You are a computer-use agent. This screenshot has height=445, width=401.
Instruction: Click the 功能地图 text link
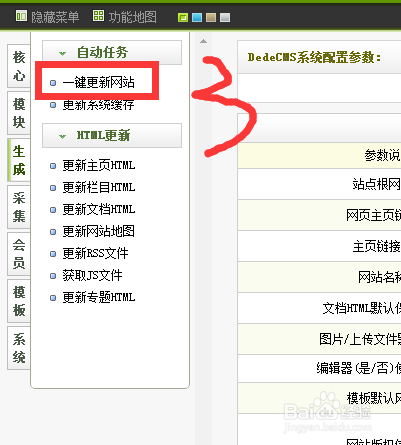(132, 17)
